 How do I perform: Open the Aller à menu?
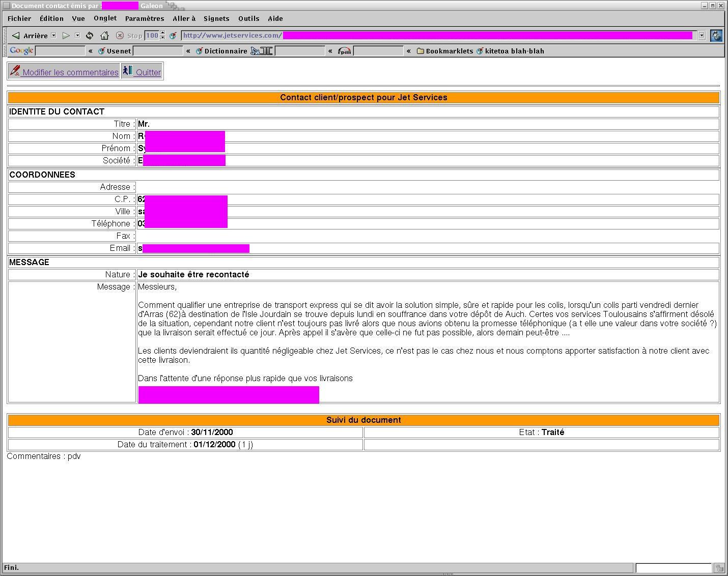pos(184,19)
